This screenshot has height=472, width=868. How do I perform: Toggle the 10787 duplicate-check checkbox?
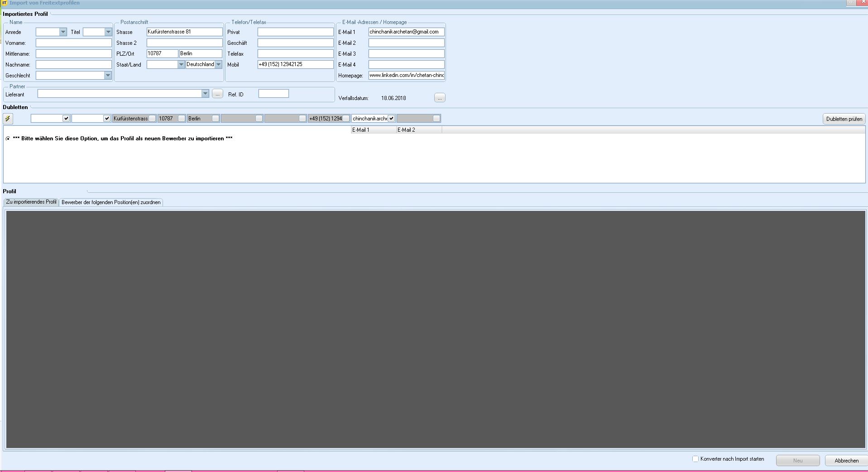pyautogui.click(x=182, y=119)
